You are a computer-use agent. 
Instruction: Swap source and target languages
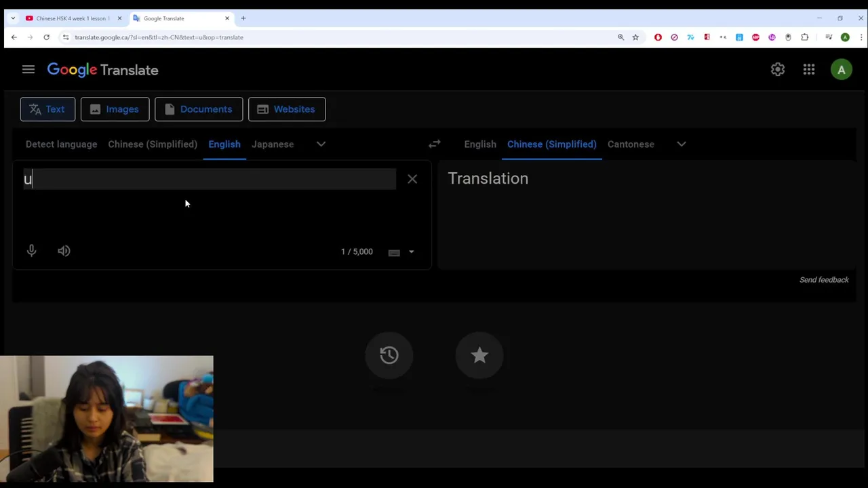(x=435, y=144)
